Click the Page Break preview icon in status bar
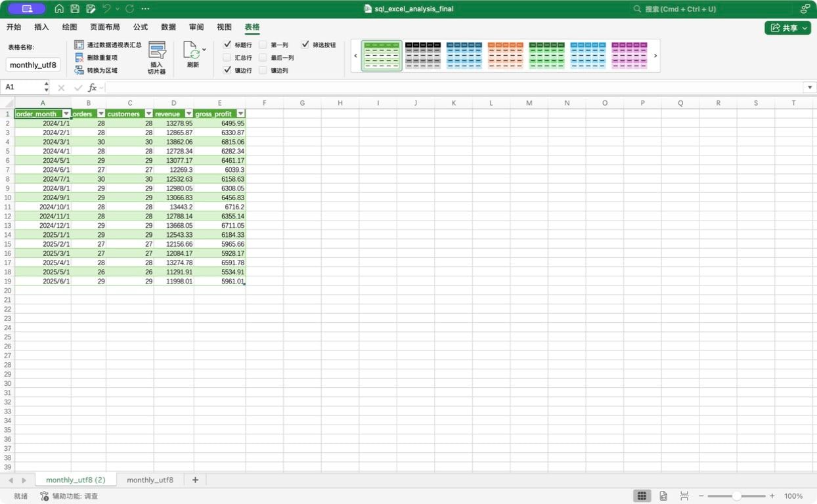 684,496
